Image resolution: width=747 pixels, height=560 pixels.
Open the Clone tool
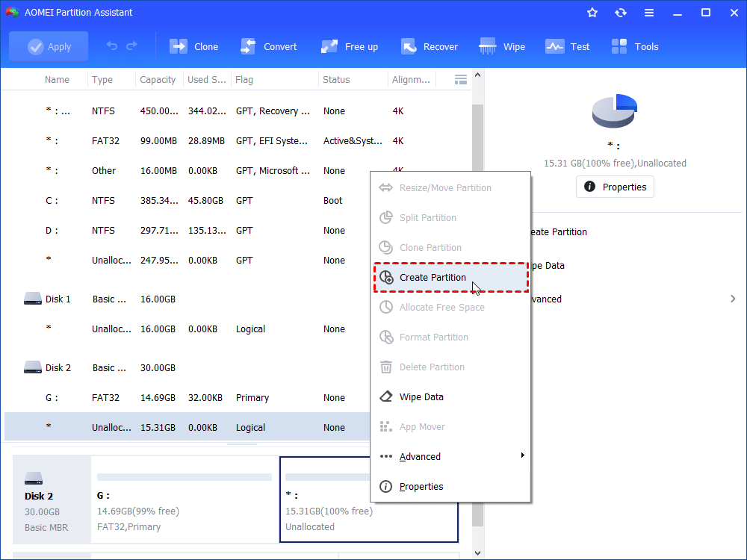(194, 46)
